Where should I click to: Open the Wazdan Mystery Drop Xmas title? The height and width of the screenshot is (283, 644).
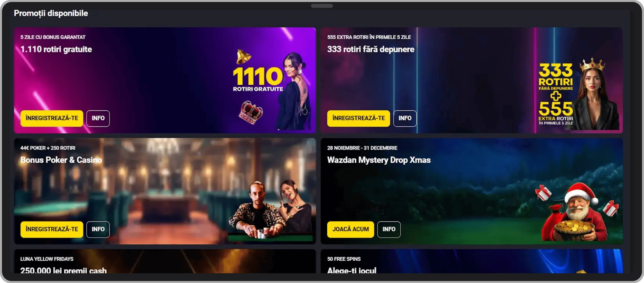[379, 160]
